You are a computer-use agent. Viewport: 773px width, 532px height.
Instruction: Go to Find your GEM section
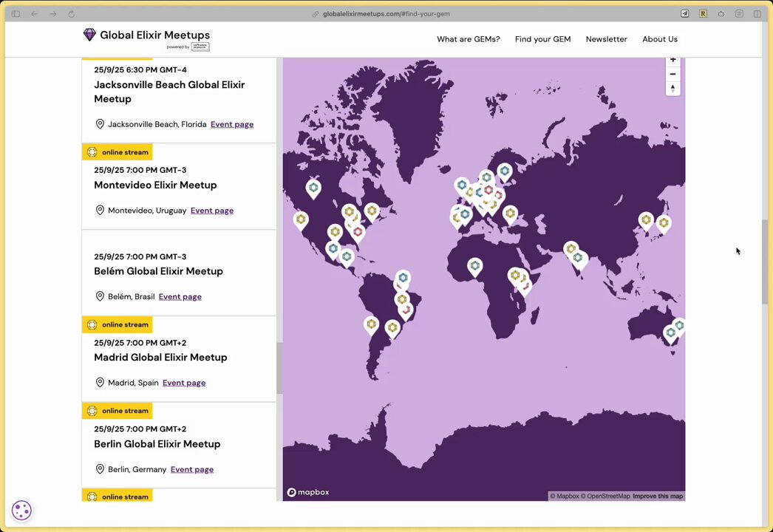click(x=542, y=39)
